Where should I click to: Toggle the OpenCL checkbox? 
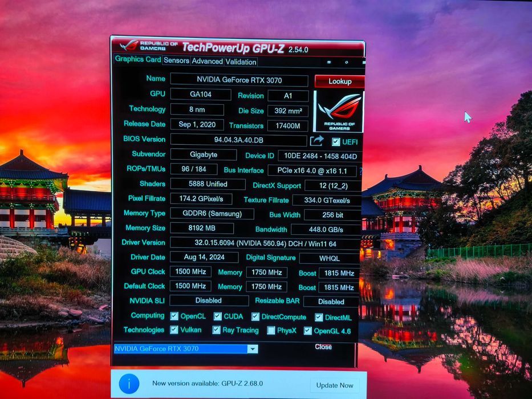174,316
